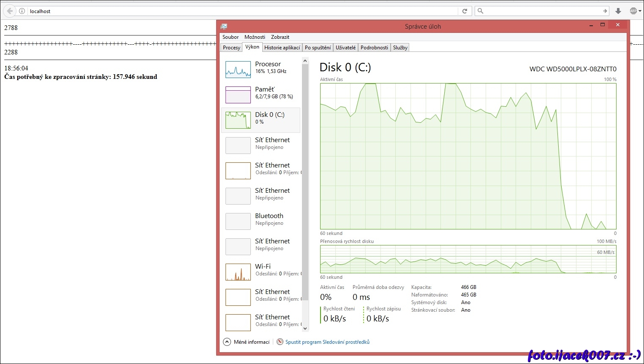Open the browser downloads arrow
The width and height of the screenshot is (644, 364).
click(618, 11)
